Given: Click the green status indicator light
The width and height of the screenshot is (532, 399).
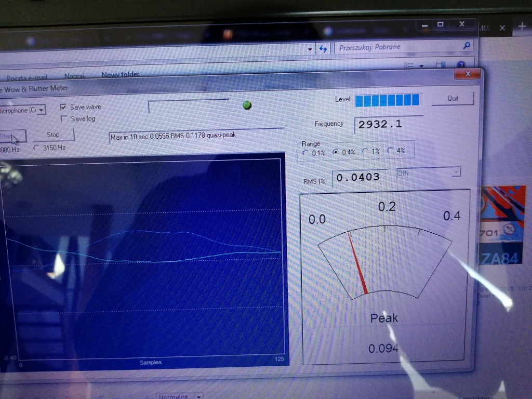Looking at the screenshot, I should click(247, 105).
